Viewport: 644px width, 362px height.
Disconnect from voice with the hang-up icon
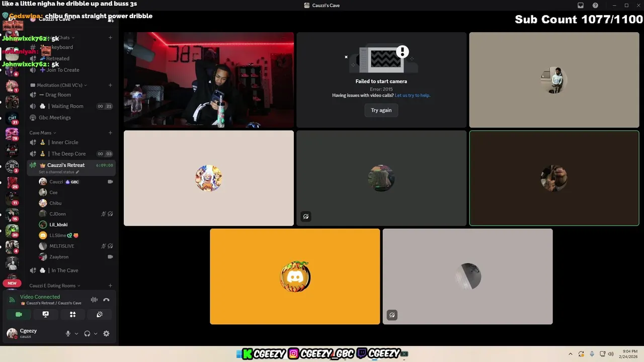point(106,300)
